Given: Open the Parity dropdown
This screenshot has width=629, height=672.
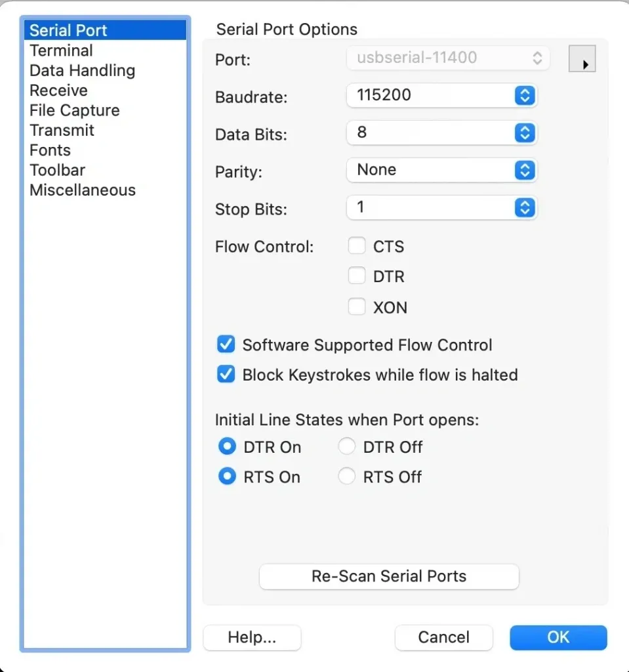Looking at the screenshot, I should (x=524, y=171).
